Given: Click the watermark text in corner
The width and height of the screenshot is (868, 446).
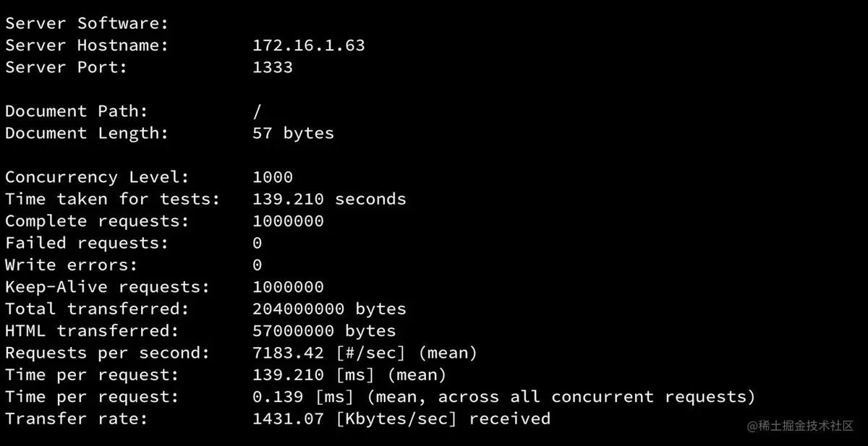Looking at the screenshot, I should pos(801,425).
